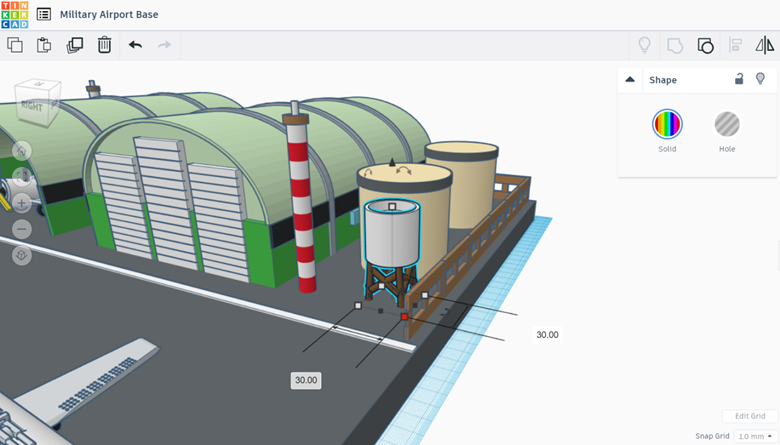Screen dimensions: 780x445
Task: Click the Duplicate and repeat icon
Action: point(75,45)
